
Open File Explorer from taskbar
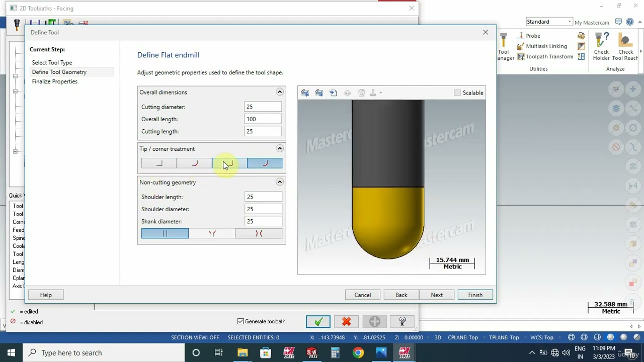[242, 352]
